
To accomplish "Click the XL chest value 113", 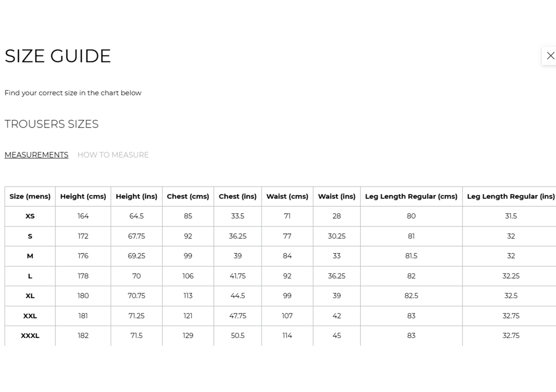I will coord(188,296).
